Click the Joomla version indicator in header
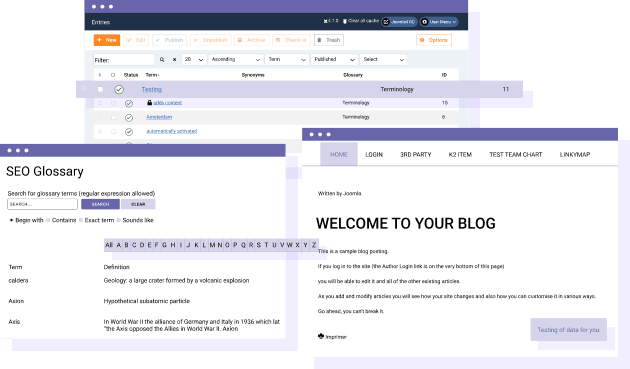The image size is (630, 369). point(331,21)
